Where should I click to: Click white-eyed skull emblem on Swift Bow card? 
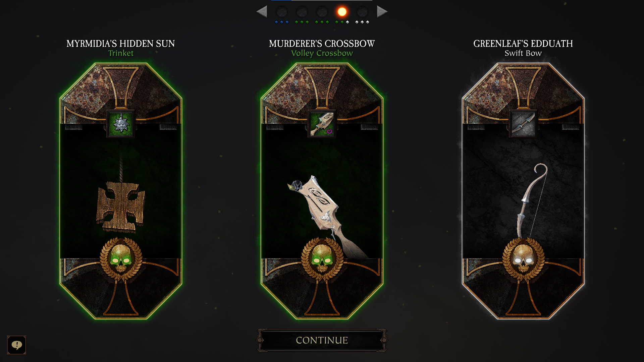523,258
